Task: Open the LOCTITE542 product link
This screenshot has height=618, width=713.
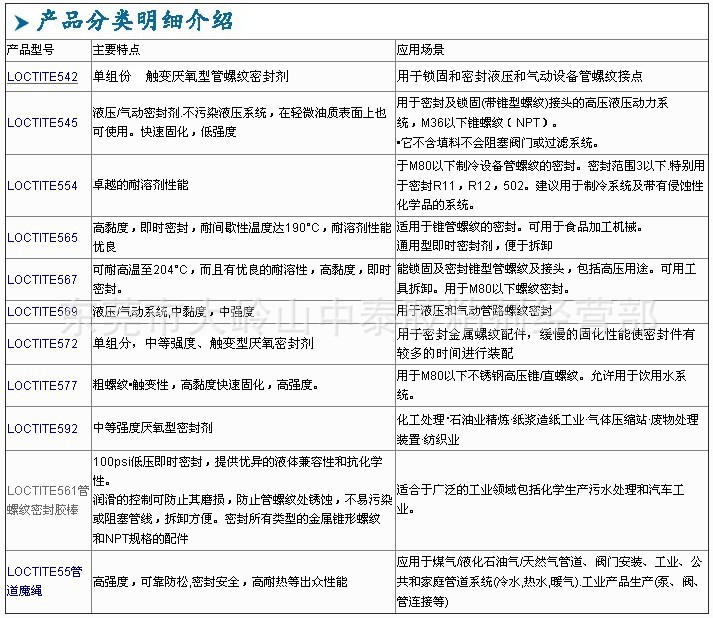Action: pos(42,76)
